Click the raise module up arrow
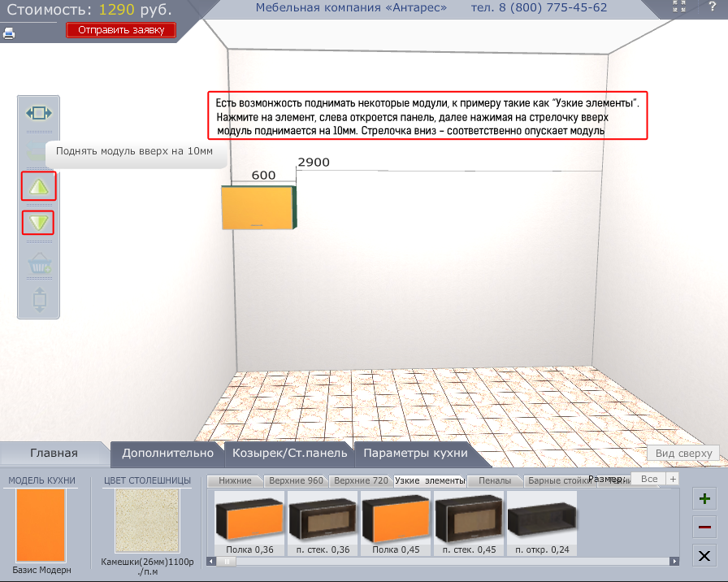This screenshot has width=728, height=582. tap(39, 187)
